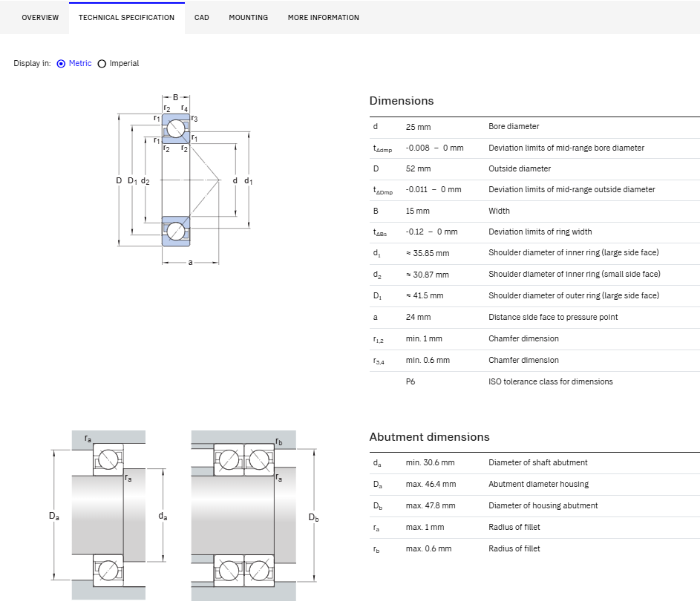Screen dimensions: 700x610
Task: Click the fillet radius max. 0.6 mm
Action: click(x=428, y=548)
